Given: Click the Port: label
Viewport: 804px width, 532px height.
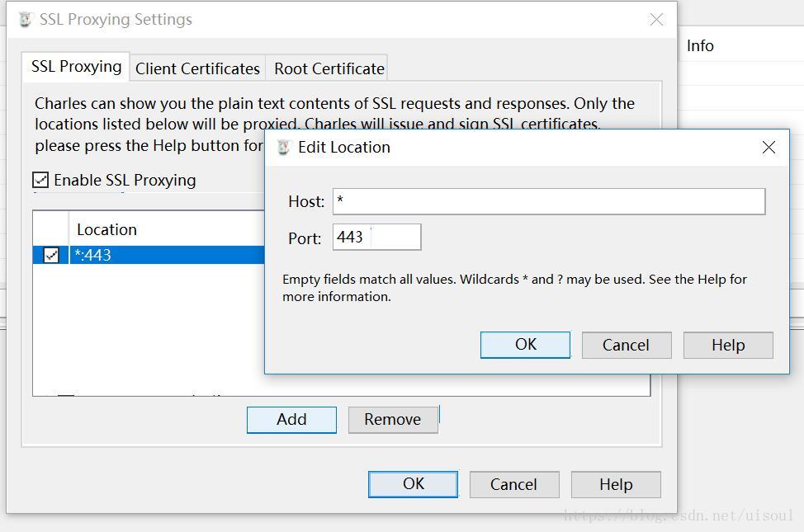Looking at the screenshot, I should 305,238.
